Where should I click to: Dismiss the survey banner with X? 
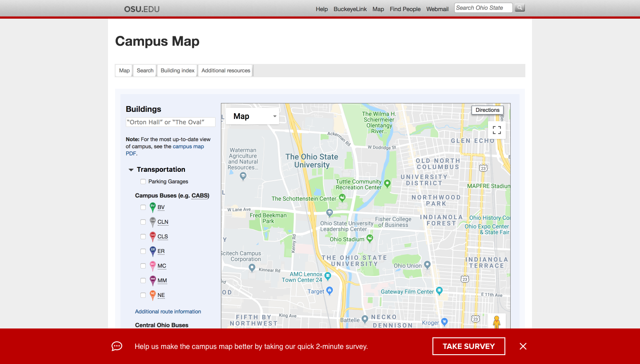[523, 346]
